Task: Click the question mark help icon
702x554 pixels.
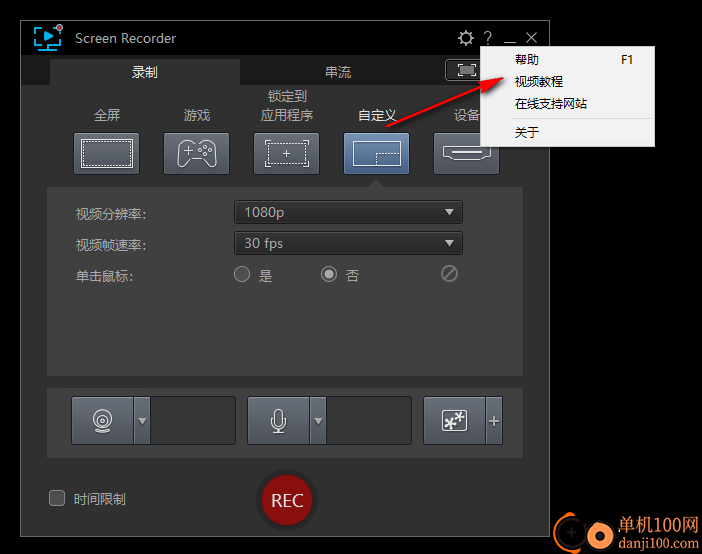Action: (488, 38)
